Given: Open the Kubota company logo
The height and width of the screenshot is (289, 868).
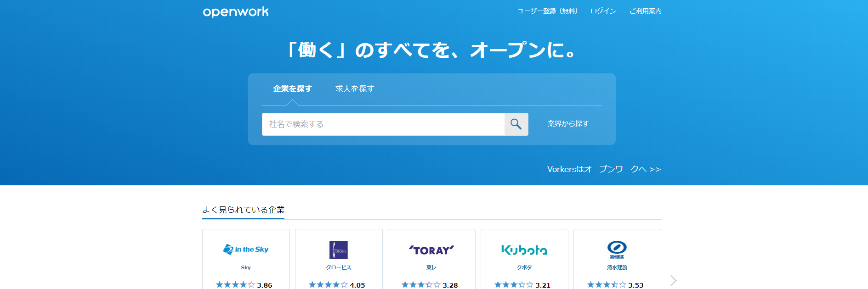Looking at the screenshot, I should tap(524, 250).
